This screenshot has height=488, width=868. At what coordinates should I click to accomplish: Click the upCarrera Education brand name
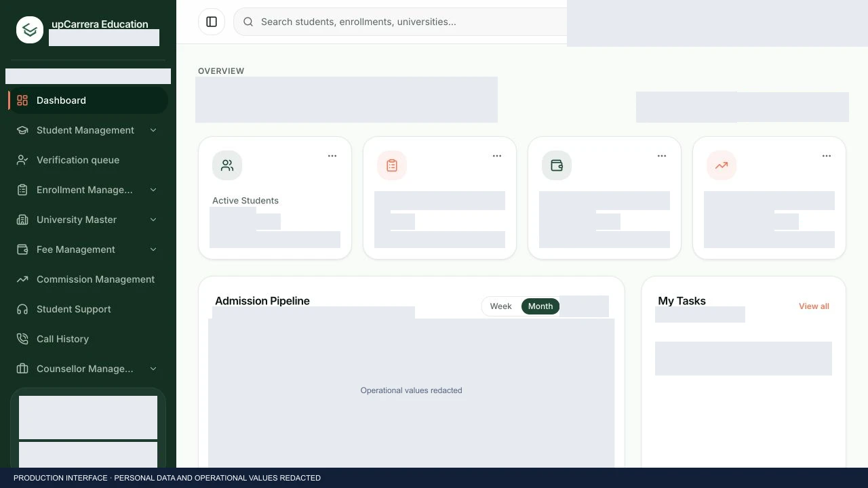point(100,24)
